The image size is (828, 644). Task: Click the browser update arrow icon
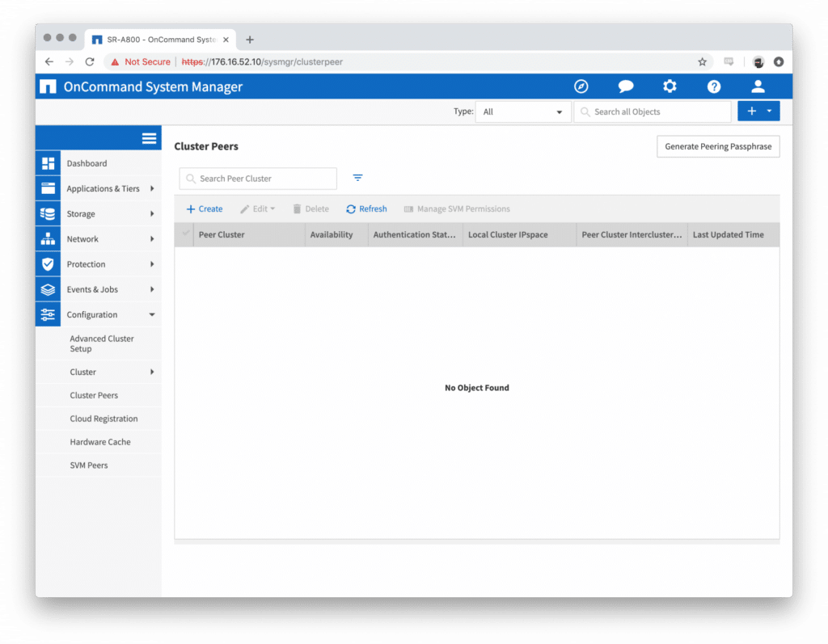pos(779,61)
